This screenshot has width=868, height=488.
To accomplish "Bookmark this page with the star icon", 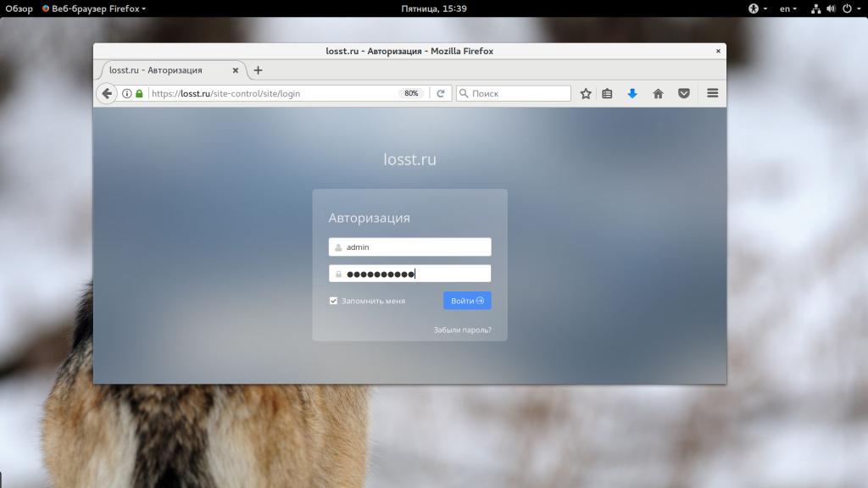I will pos(586,94).
